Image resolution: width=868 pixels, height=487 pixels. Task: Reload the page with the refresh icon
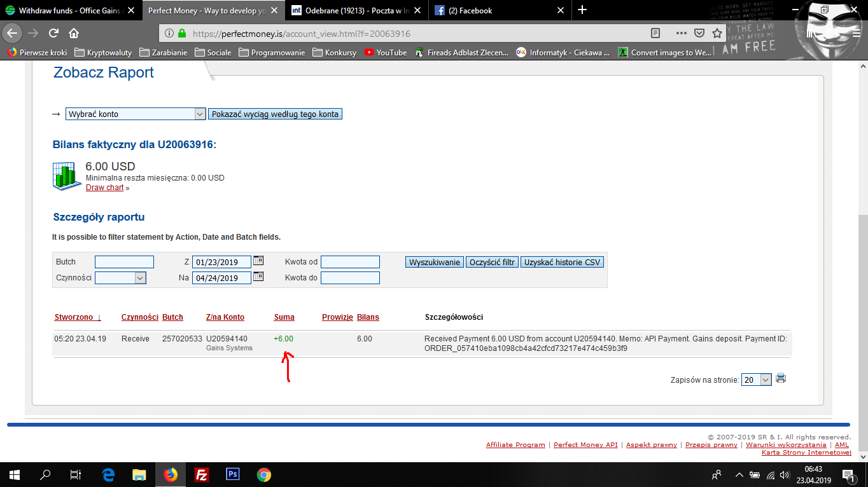53,33
